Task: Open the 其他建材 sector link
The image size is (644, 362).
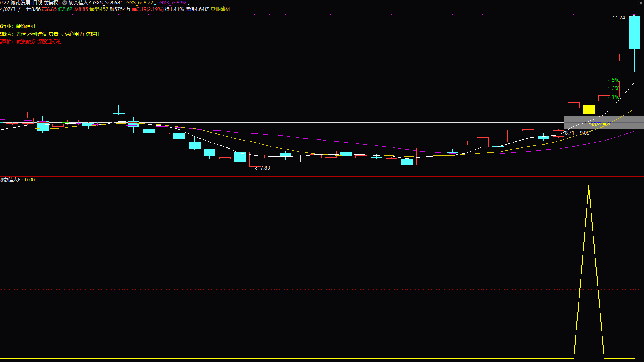Action: coord(220,9)
